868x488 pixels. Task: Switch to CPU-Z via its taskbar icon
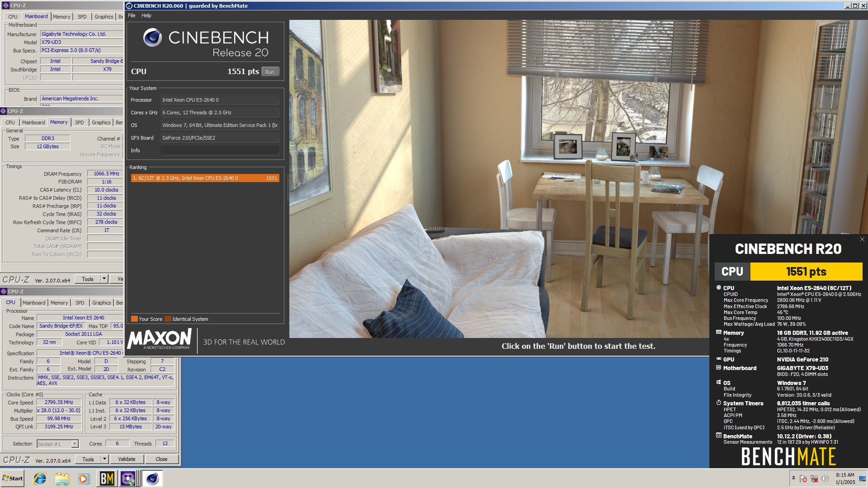click(x=128, y=479)
